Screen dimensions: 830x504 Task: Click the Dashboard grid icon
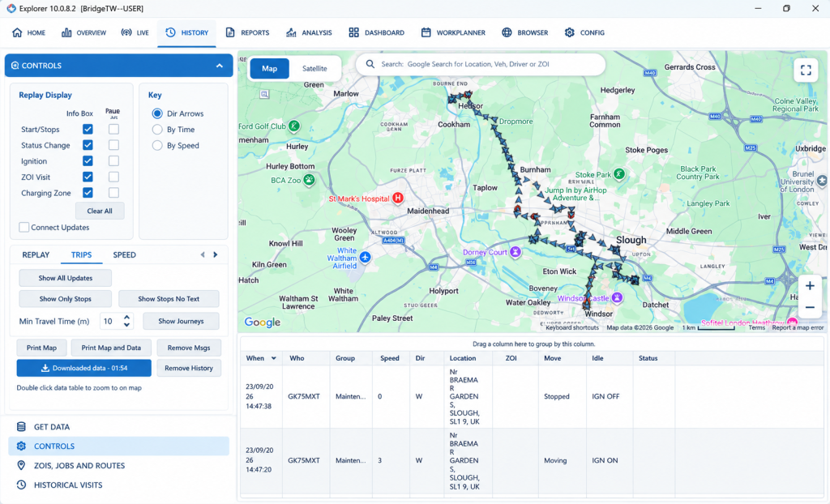pyautogui.click(x=353, y=32)
